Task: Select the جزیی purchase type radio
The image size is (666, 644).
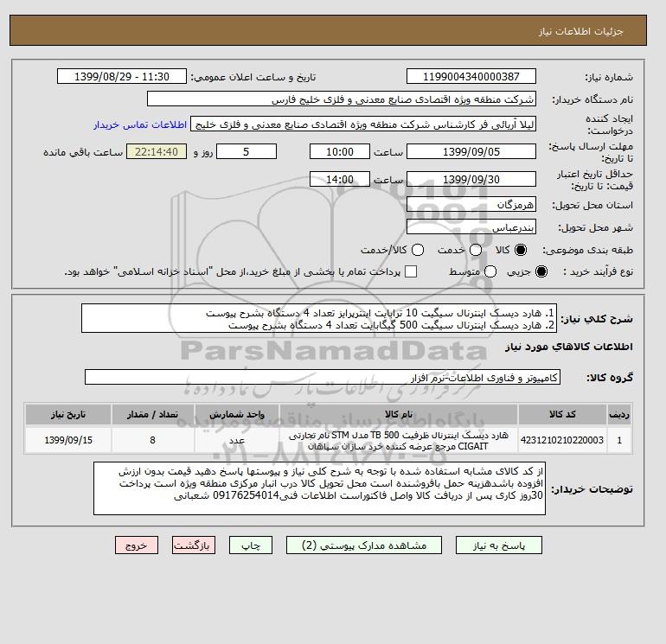Action: pos(541,271)
